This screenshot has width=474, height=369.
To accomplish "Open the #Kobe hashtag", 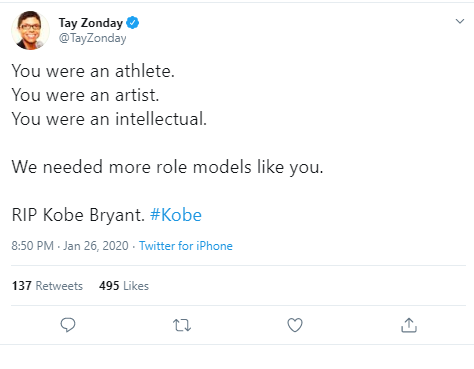I will [x=176, y=215].
